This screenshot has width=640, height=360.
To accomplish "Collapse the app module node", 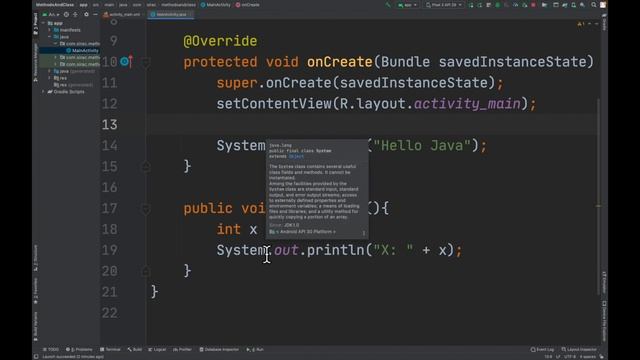I will tap(44, 23).
